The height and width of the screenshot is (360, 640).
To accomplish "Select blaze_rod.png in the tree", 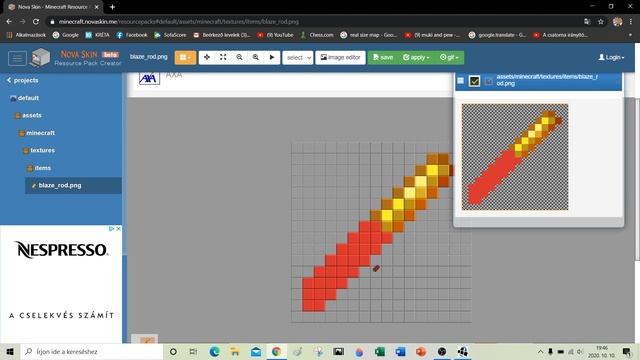I will (x=73, y=185).
